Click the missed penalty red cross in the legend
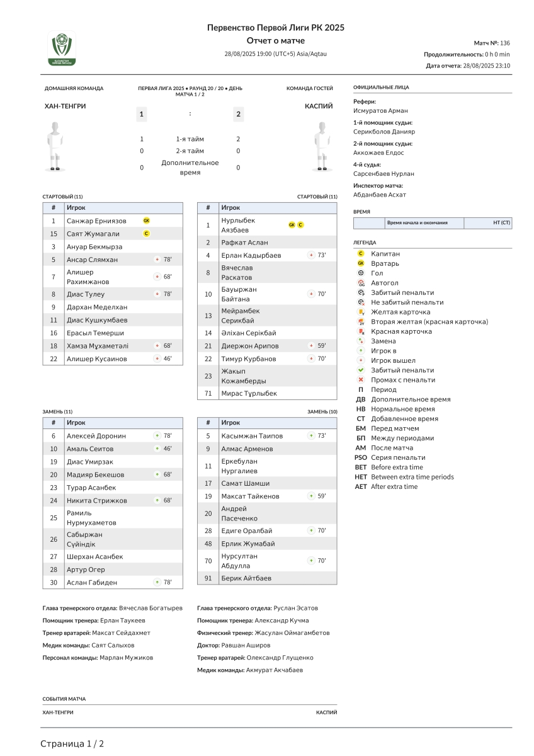The width and height of the screenshot is (534, 756). [x=361, y=380]
